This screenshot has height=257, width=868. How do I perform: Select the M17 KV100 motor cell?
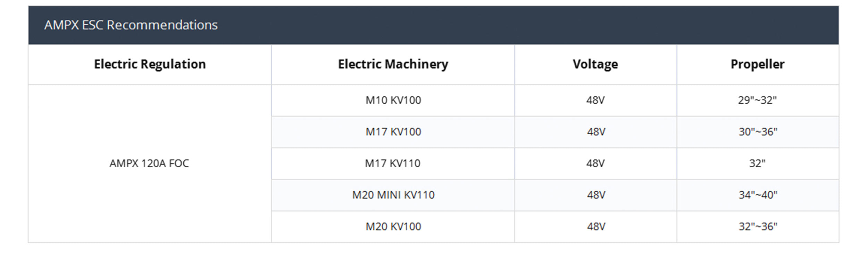[x=393, y=132]
